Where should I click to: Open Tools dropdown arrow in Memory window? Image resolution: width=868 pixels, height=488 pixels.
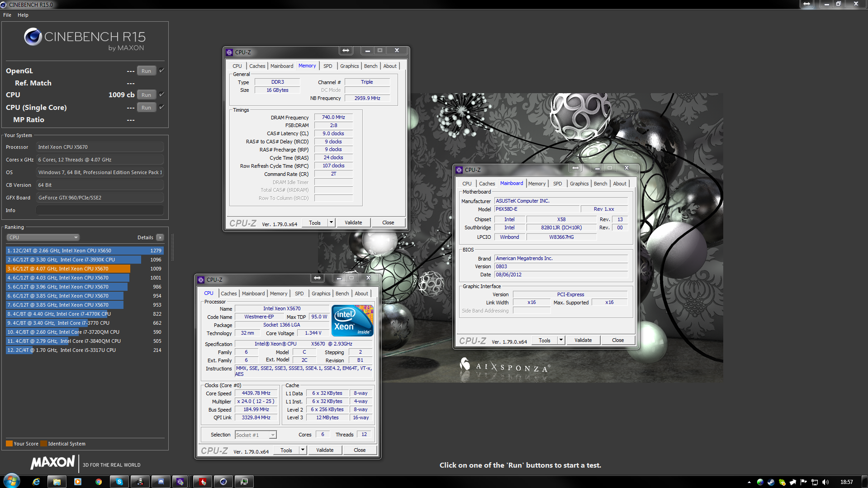331,223
